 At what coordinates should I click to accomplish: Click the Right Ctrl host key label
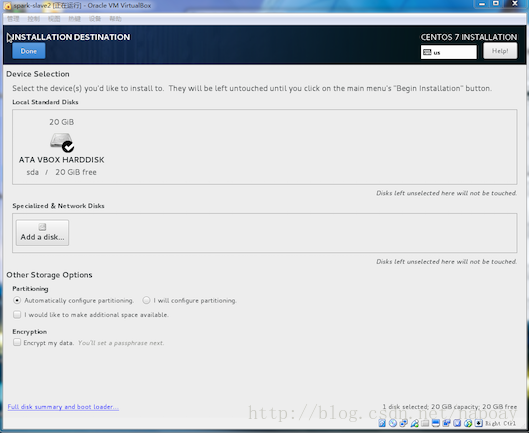tap(500, 423)
